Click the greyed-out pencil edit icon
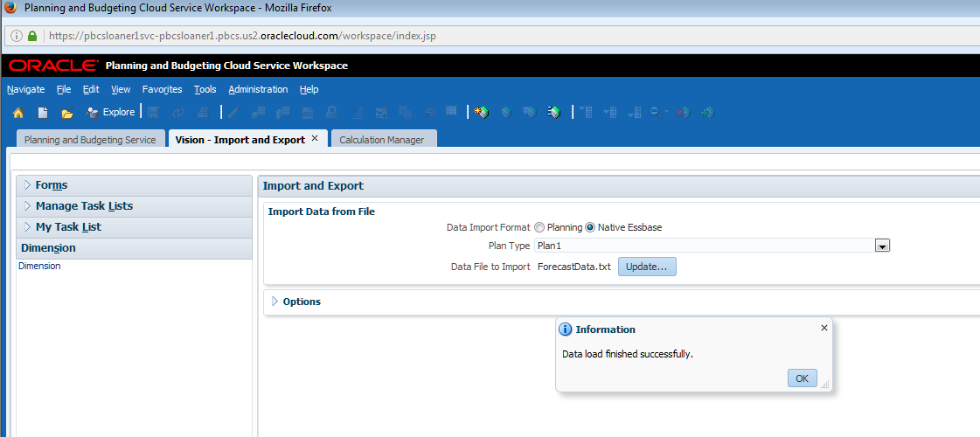Screen dimensions: 980x437 [234, 113]
